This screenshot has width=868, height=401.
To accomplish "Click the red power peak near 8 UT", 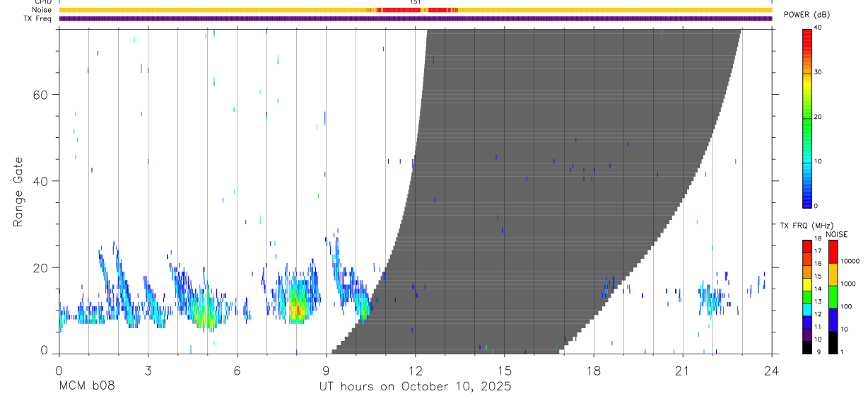I will click(298, 309).
